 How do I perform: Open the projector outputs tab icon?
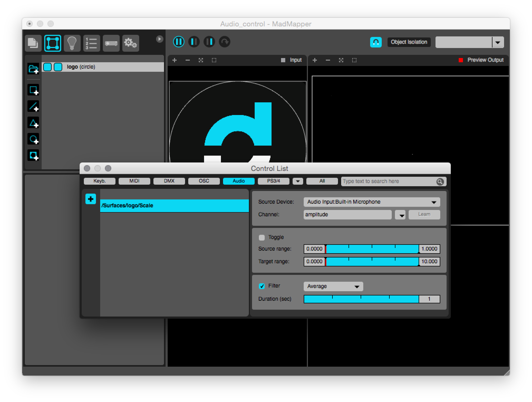coord(111,43)
